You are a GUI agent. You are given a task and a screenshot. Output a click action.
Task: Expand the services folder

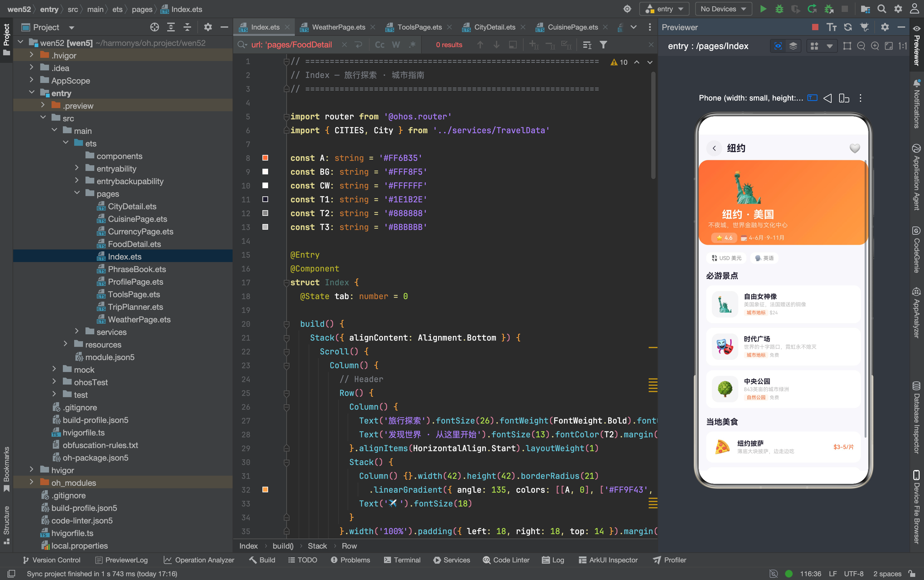click(x=77, y=331)
